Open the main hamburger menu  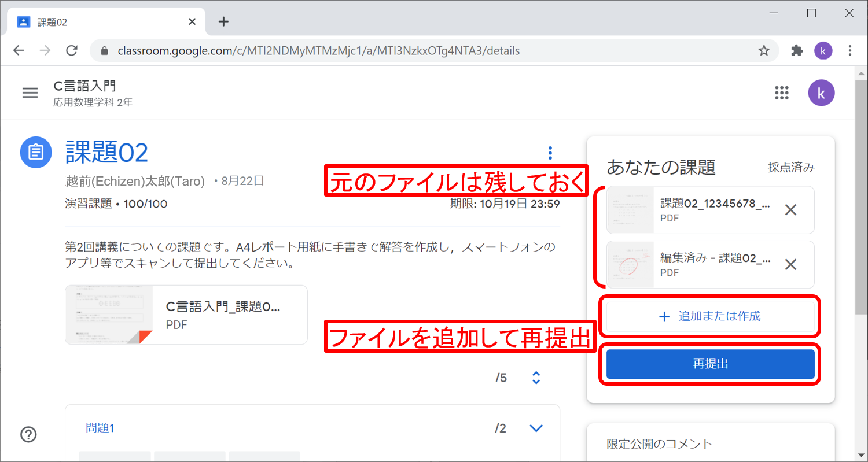(x=30, y=93)
